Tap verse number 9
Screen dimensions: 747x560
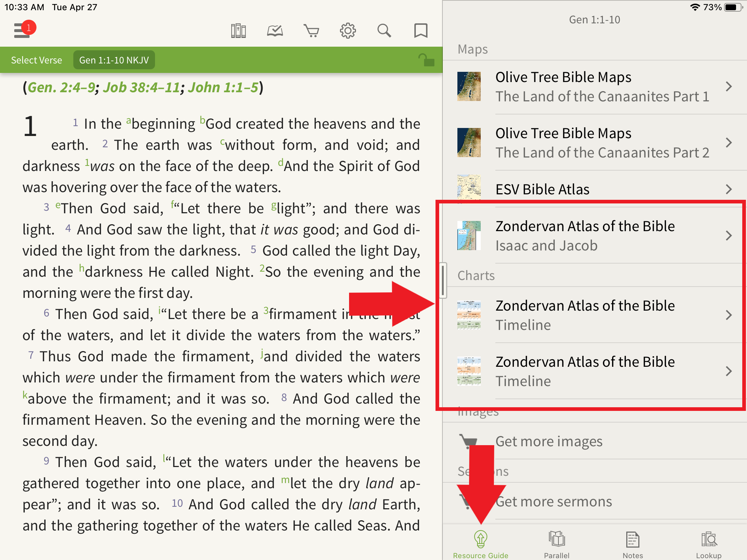(46, 461)
